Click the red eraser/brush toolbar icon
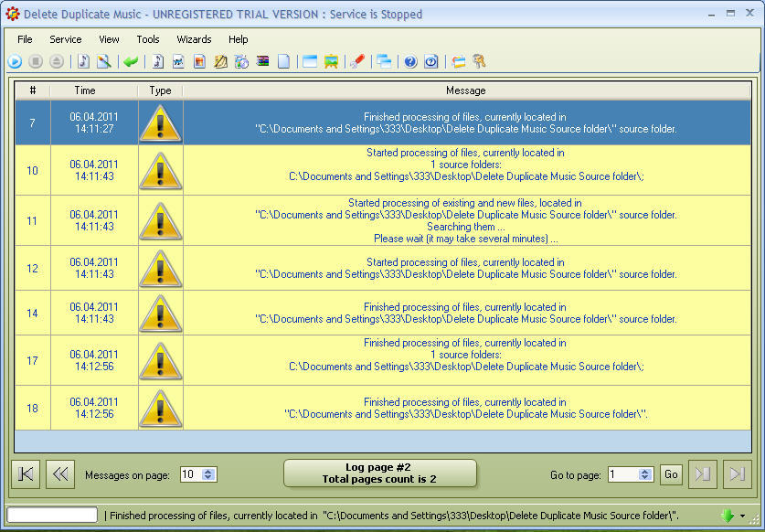Image resolution: width=765 pixels, height=532 pixels. click(x=357, y=61)
